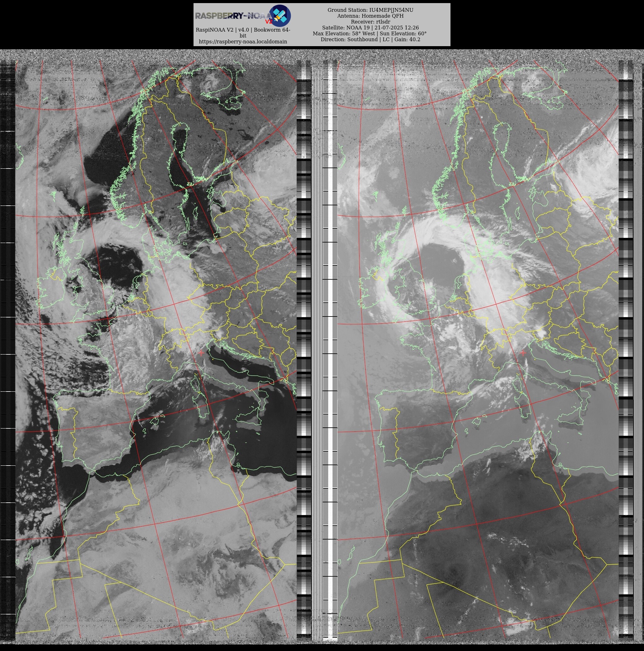
Task: Click the 'Antenna: Homemade QFH' line
Action: (370, 16)
